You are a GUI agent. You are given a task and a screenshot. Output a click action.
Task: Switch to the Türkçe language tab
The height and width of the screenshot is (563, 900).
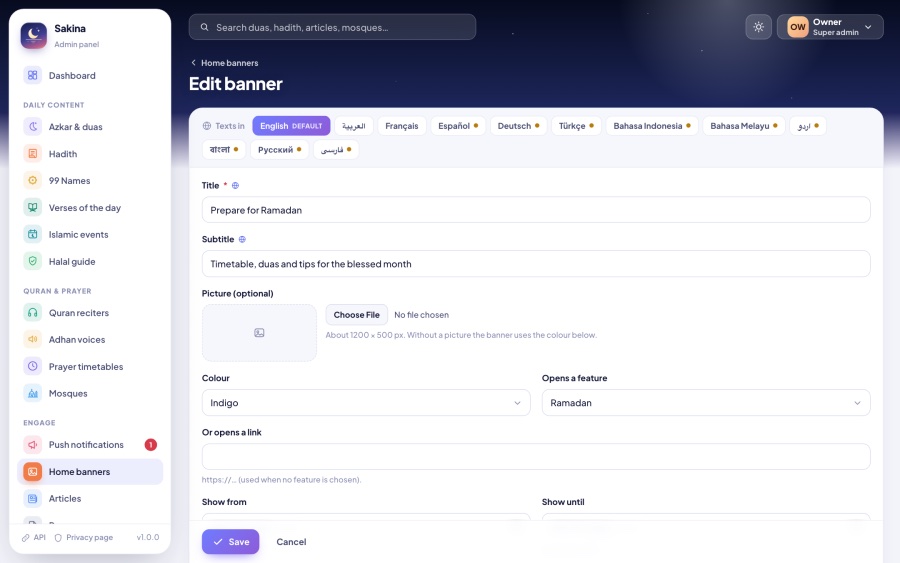576,126
